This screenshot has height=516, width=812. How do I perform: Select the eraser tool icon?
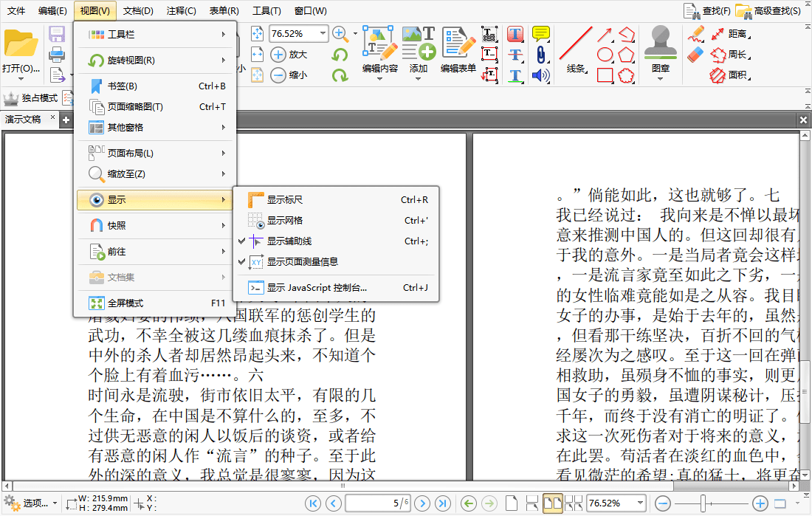coord(695,55)
